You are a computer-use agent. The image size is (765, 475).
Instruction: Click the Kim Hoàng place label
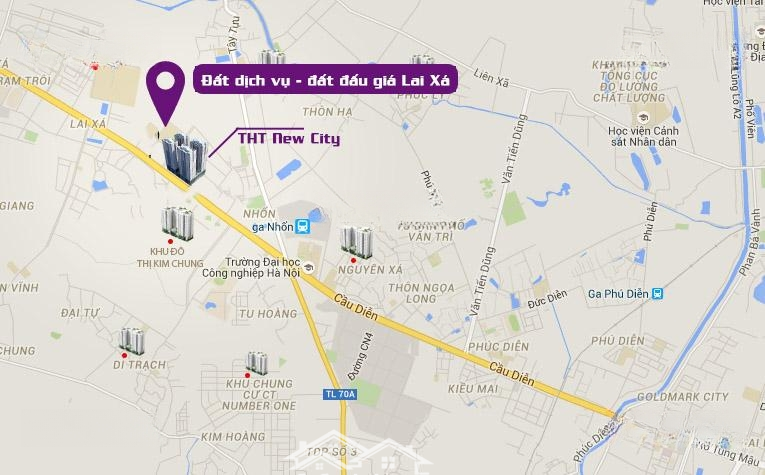(233, 436)
